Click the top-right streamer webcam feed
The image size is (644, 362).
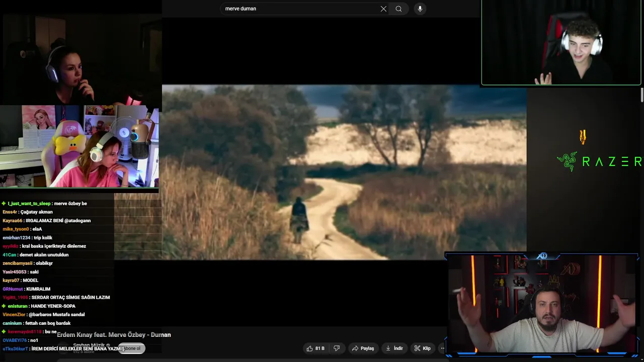561,43
